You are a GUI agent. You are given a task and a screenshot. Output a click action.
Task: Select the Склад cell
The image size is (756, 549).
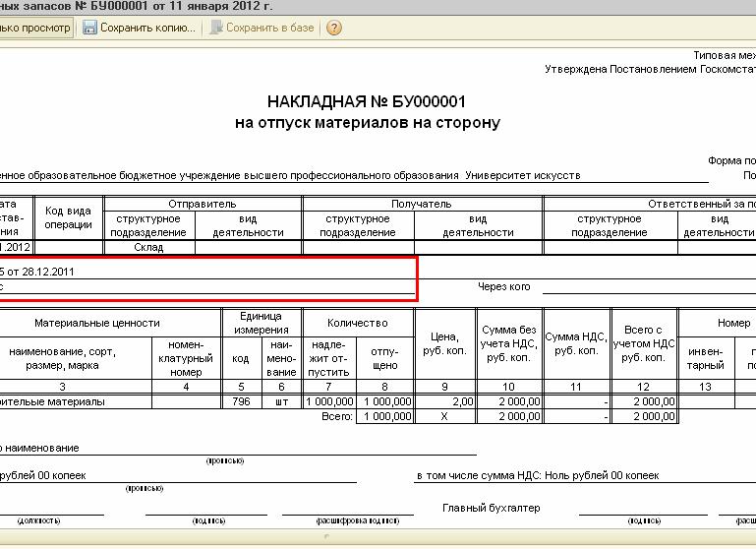pyautogui.click(x=148, y=248)
